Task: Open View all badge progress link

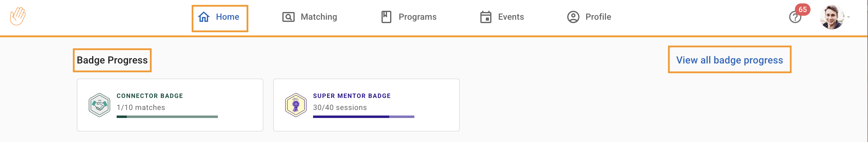Action: [729, 60]
